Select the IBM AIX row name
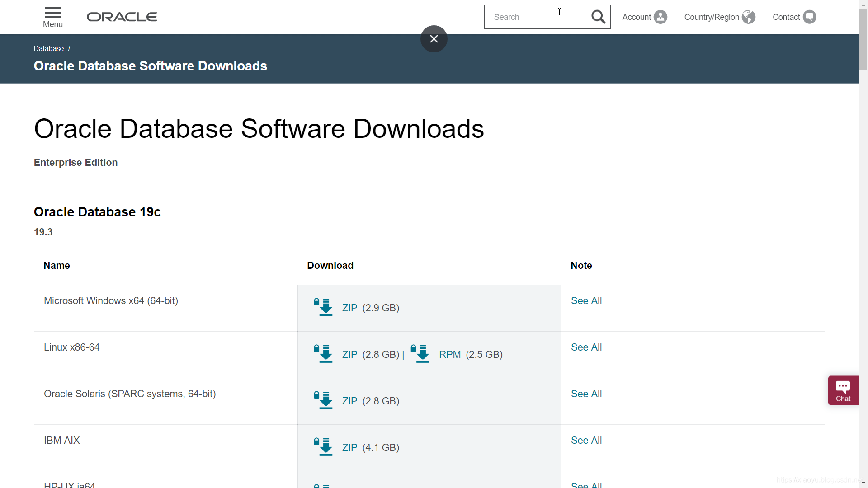The width and height of the screenshot is (868, 488). click(62, 441)
